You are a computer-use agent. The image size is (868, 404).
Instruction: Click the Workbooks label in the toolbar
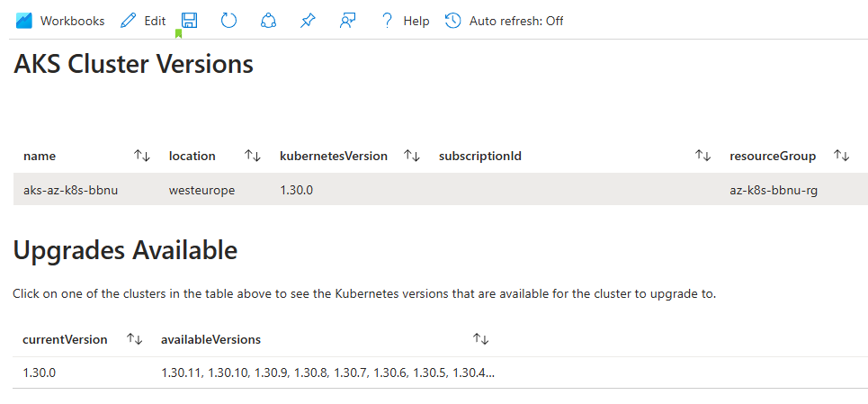[x=73, y=21]
